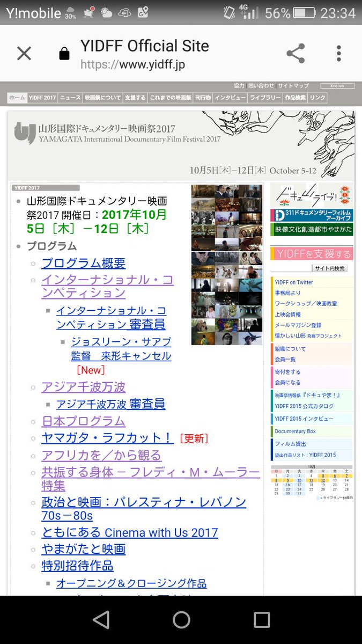Screen dimensions: 362x644
Task: Open オープニング＆クロージング作品 link
Action: (x=131, y=583)
